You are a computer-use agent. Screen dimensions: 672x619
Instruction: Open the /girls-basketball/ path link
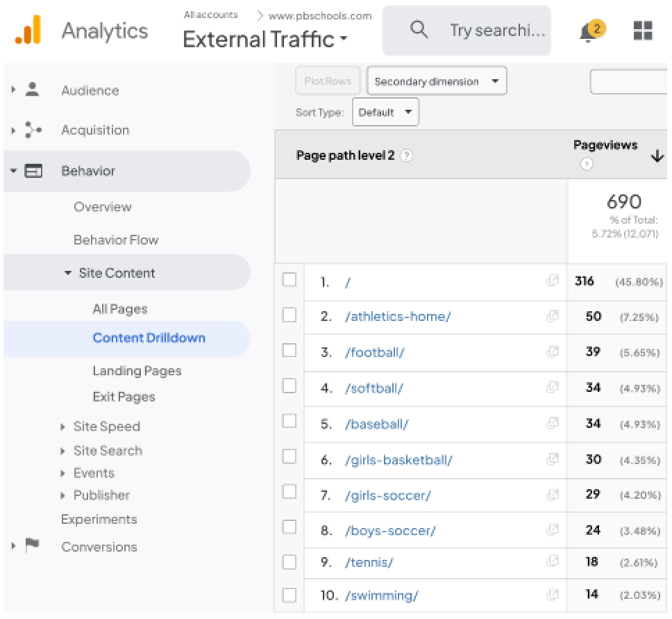(x=398, y=460)
